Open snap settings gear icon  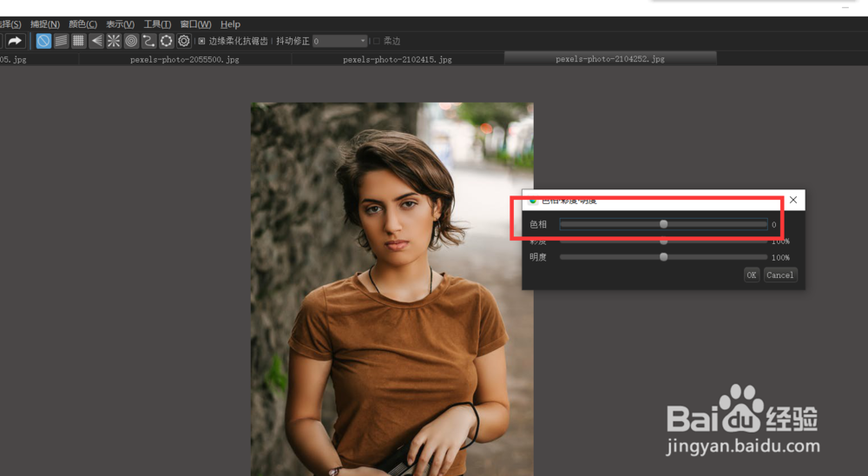pos(184,41)
